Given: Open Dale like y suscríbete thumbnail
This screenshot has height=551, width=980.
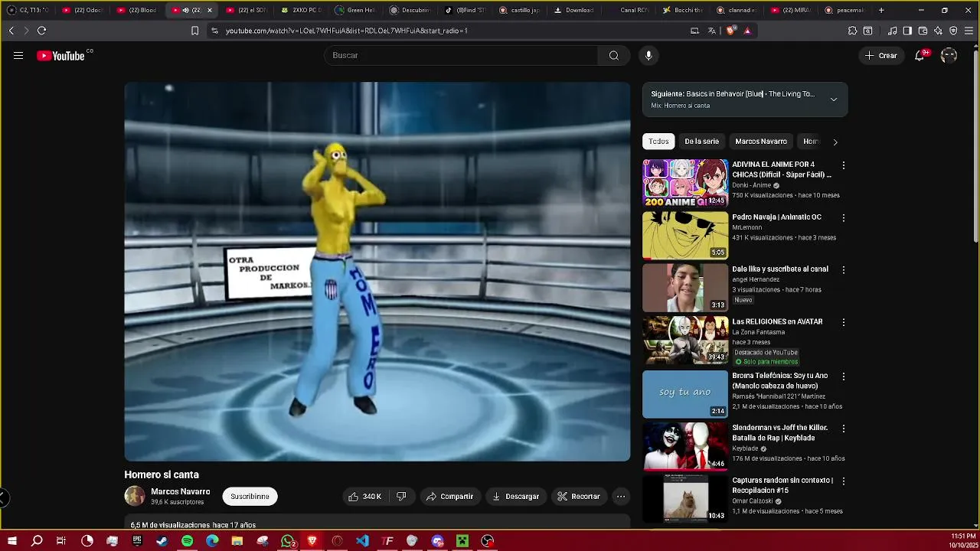Looking at the screenshot, I should point(685,288).
